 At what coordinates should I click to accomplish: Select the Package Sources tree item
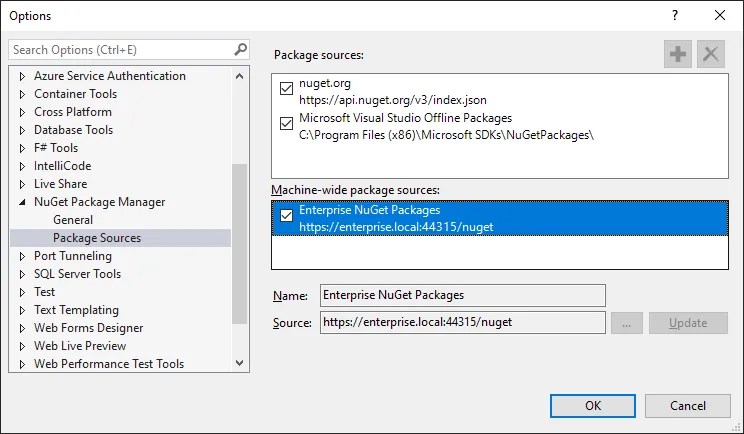coord(96,238)
